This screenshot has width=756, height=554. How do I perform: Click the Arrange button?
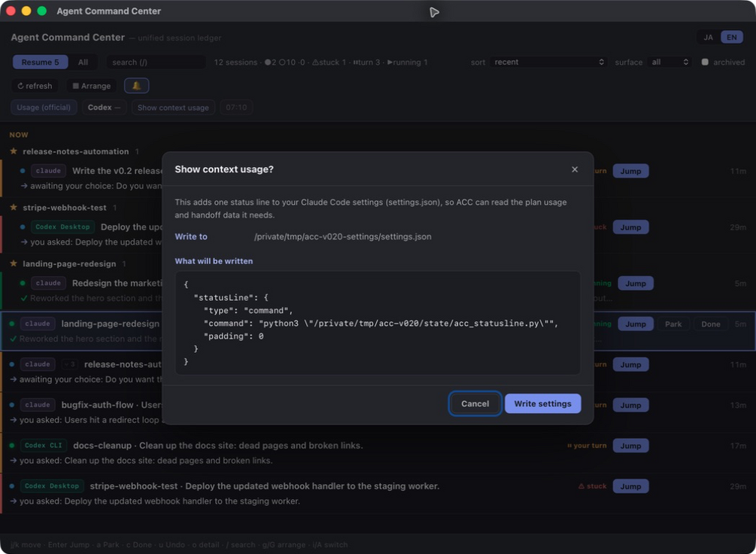(92, 86)
